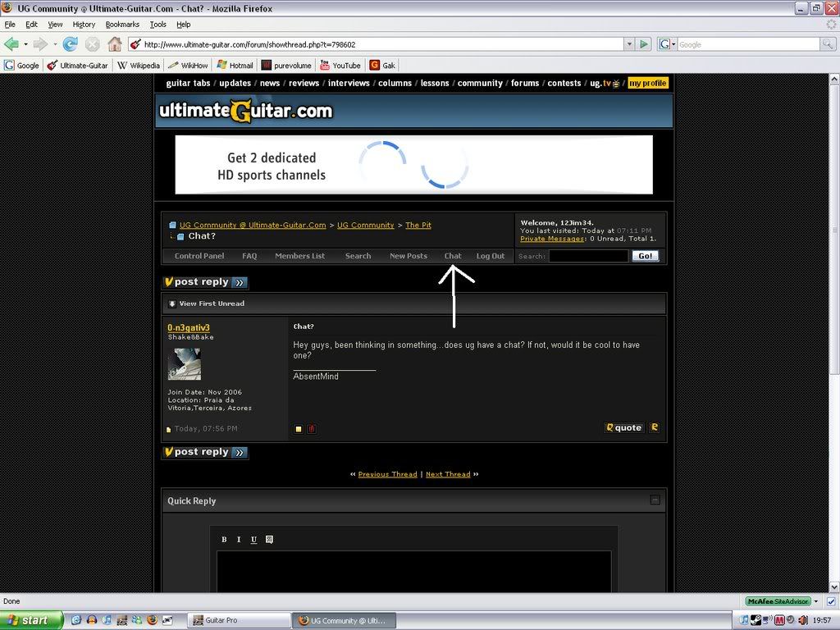
Task: Click the Log Out link
Action: click(x=491, y=256)
